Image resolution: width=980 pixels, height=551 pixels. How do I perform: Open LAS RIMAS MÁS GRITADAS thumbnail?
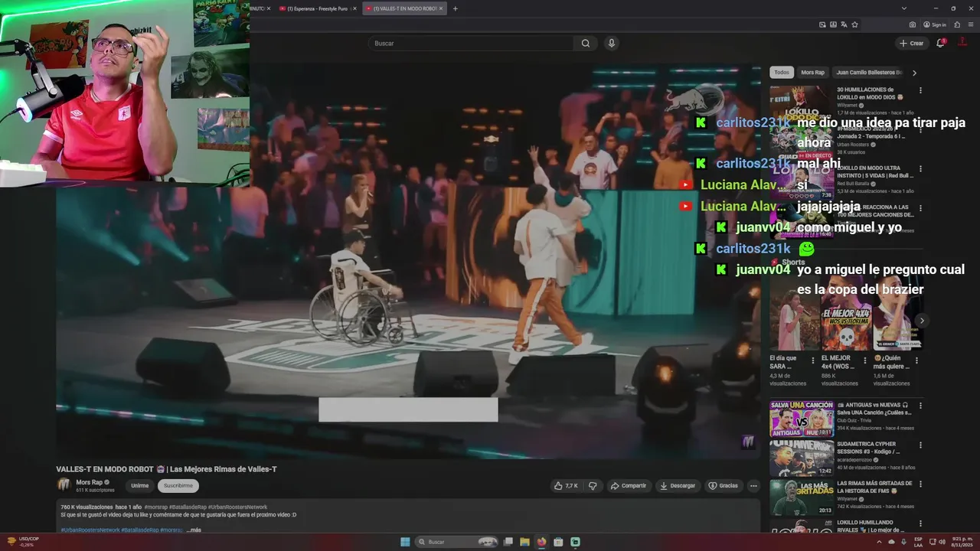coord(802,497)
